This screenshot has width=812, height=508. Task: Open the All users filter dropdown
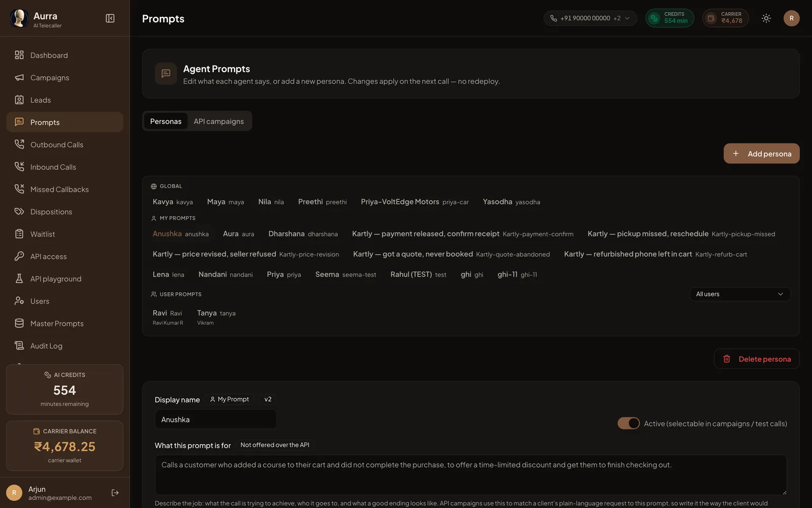(x=740, y=294)
